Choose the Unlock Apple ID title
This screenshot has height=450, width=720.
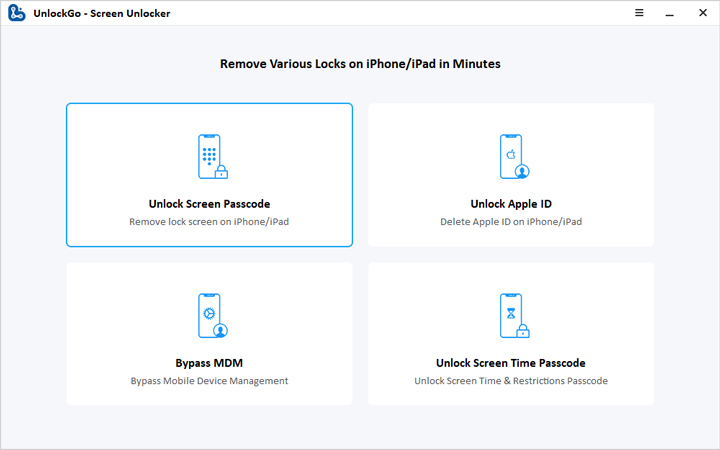coord(511,204)
